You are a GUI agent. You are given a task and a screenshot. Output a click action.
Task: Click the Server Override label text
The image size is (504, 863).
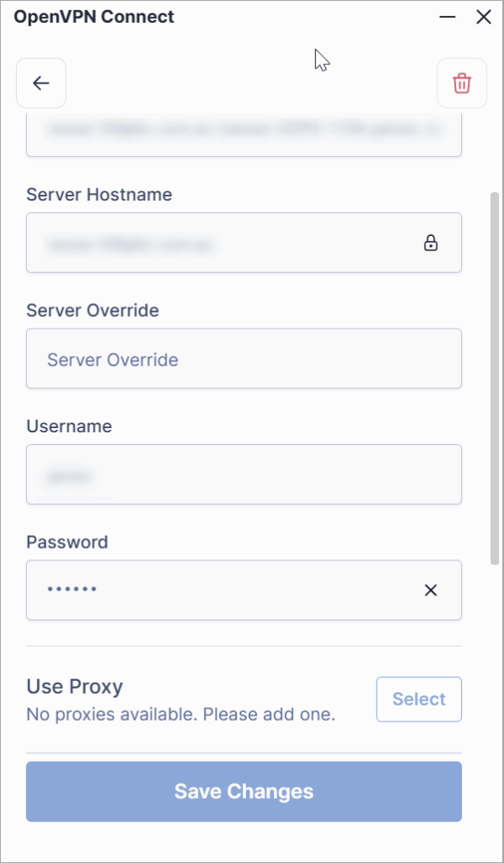click(93, 310)
